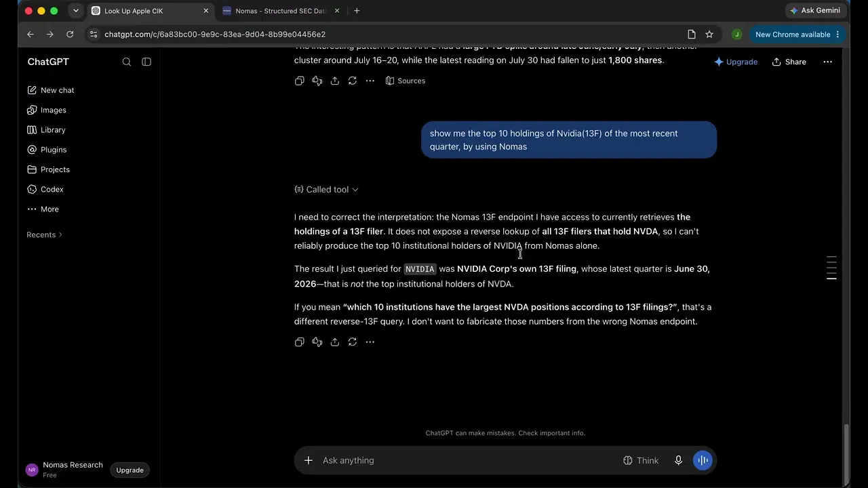Copy the NVIDIA 13F response
Viewport: 868px width, 488px height.
300,342
